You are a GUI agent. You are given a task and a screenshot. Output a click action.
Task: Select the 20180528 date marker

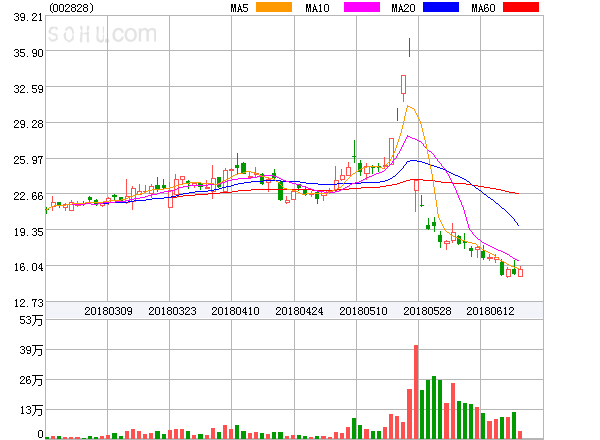tap(427, 311)
